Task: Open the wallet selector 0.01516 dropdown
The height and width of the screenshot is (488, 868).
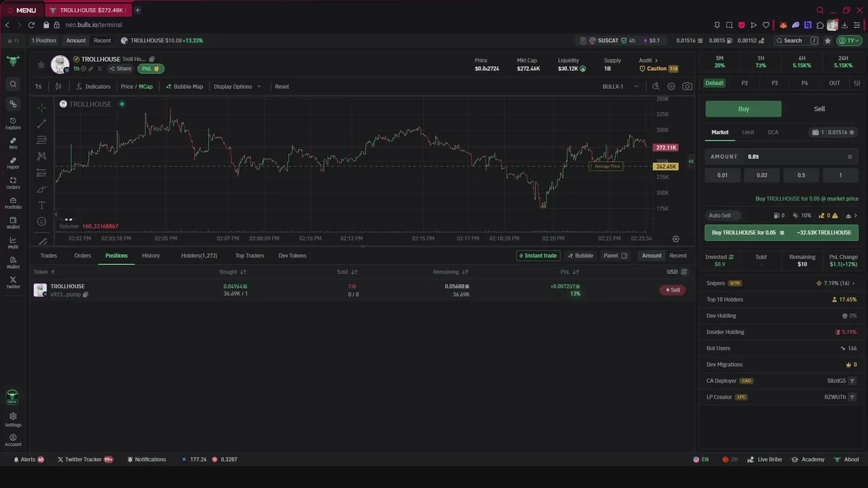Action: tap(833, 132)
